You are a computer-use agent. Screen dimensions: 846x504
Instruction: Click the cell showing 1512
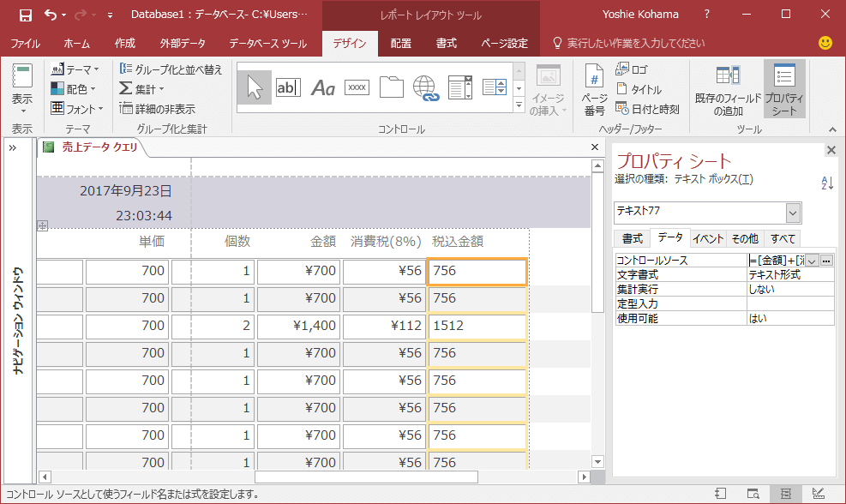point(477,326)
